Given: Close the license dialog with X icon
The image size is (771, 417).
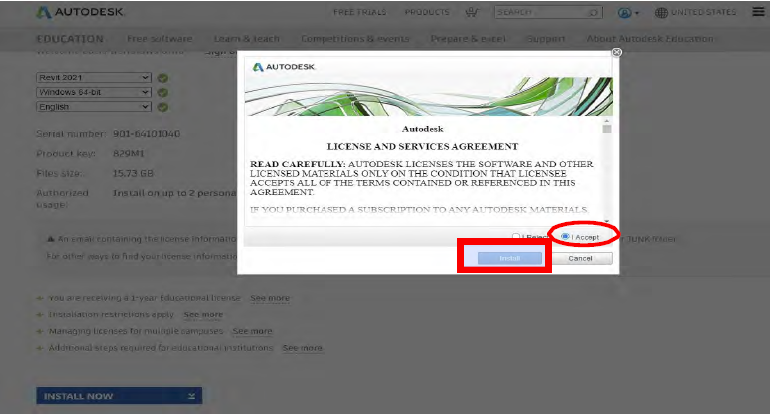Looking at the screenshot, I should click(x=616, y=52).
